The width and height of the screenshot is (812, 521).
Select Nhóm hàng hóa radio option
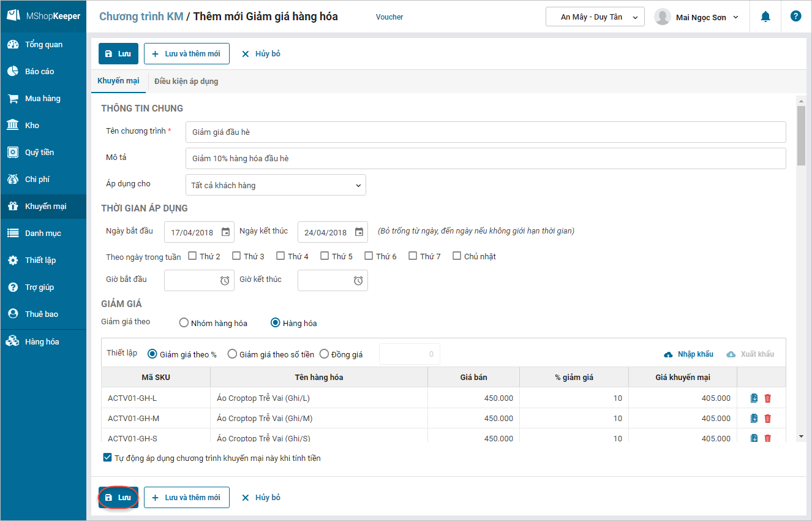(x=184, y=323)
